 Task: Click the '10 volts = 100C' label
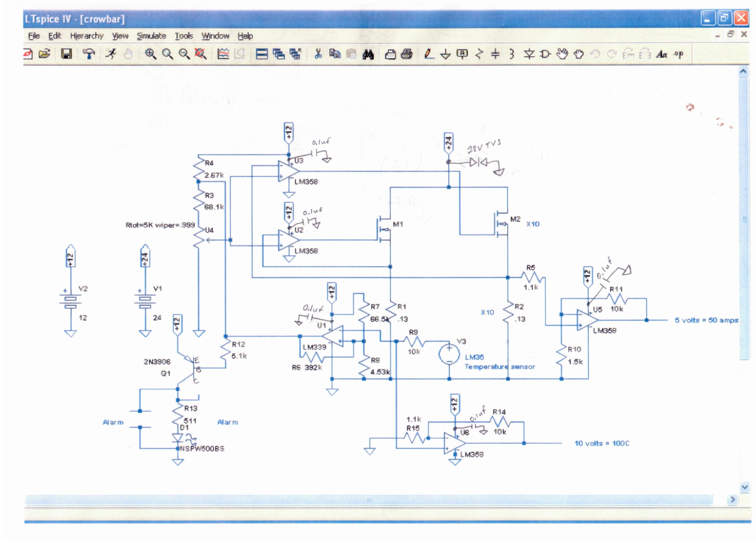602,443
